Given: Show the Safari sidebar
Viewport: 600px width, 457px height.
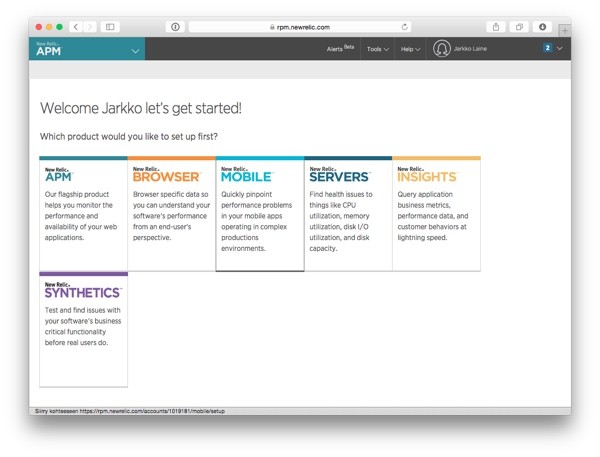Looking at the screenshot, I should [110, 27].
